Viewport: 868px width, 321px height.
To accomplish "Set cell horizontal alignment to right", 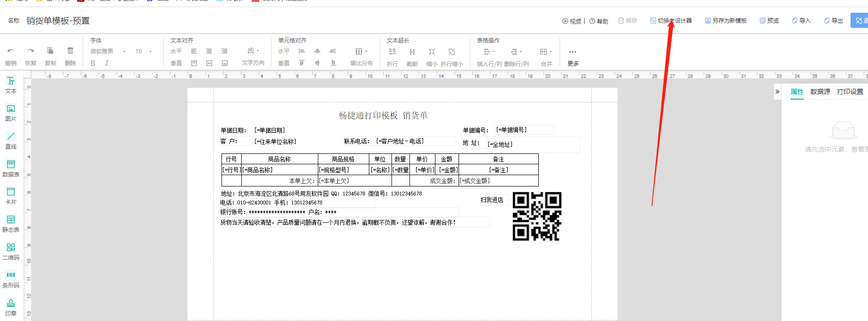I will 332,51.
